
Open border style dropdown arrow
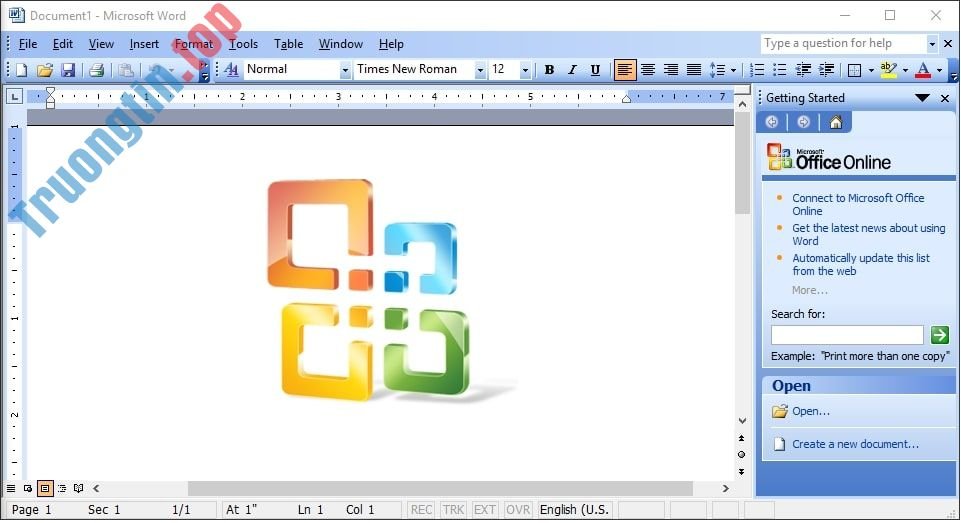coord(871,71)
